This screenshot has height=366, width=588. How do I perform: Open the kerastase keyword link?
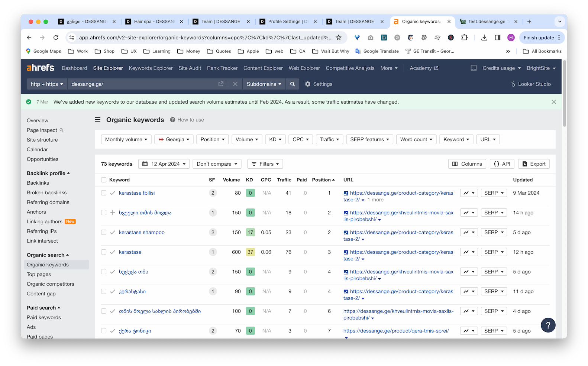point(130,252)
